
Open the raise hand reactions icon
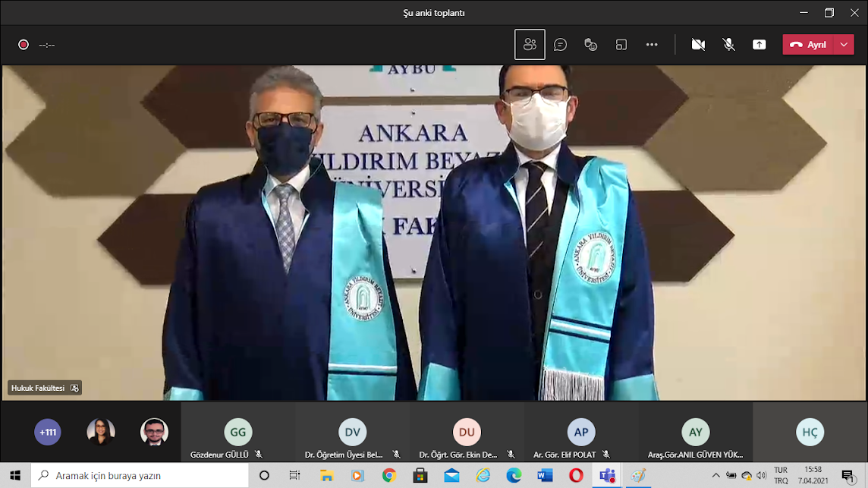(590, 45)
